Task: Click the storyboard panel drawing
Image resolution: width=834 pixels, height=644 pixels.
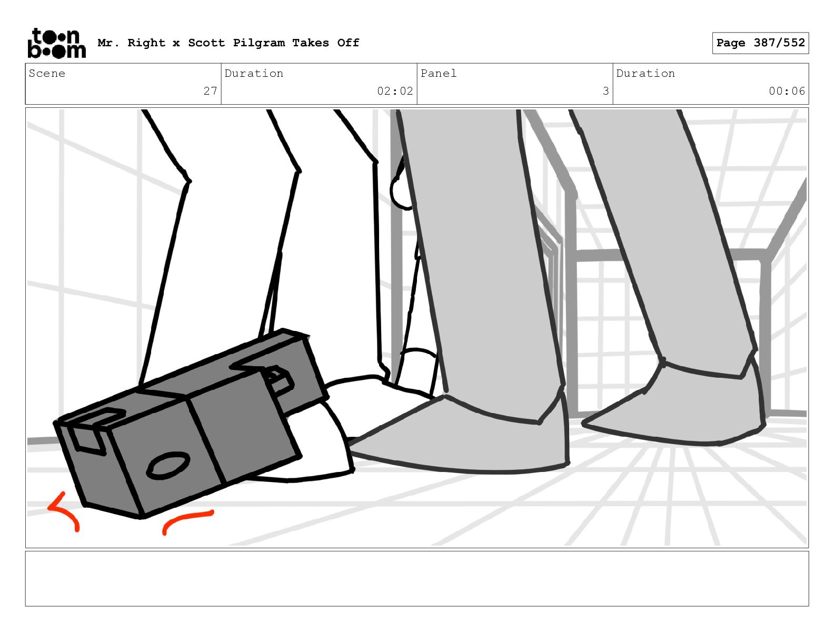Action: point(417,328)
